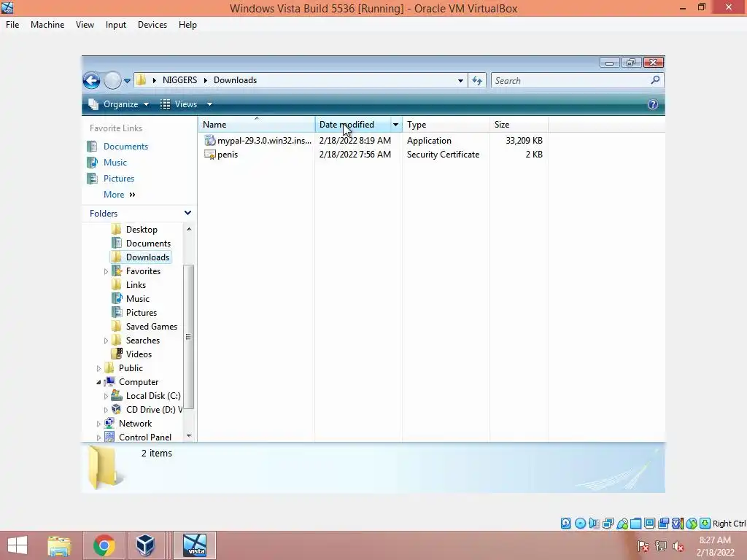
Task: Expand the Favorites folder tree node
Action: click(106, 271)
